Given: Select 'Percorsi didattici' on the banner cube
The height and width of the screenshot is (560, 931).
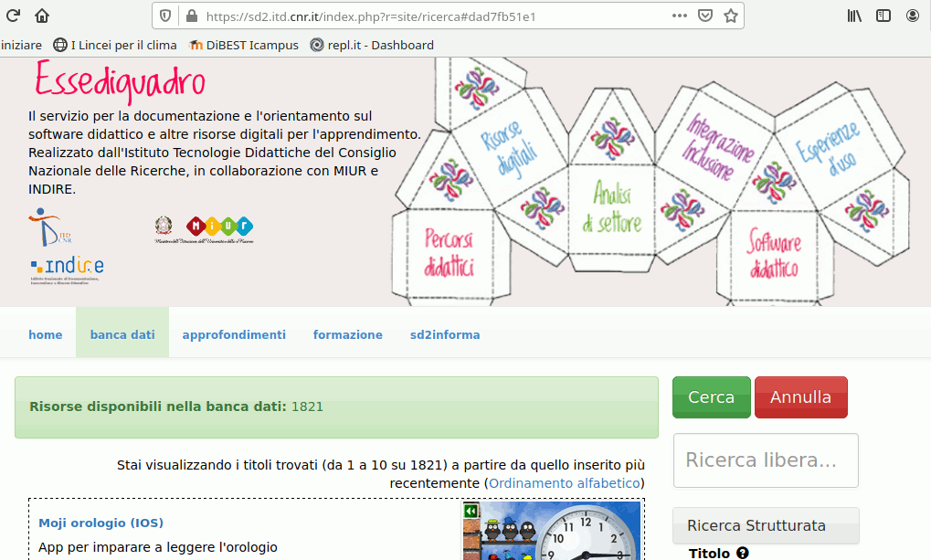Looking at the screenshot, I should point(449,254).
